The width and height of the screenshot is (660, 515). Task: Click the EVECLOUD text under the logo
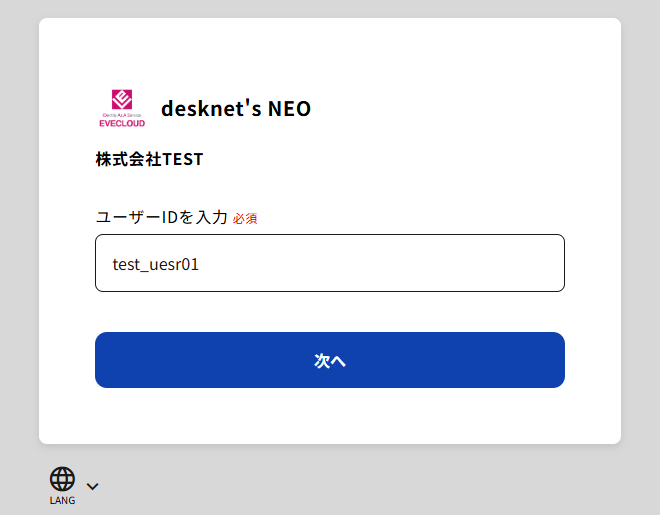[122, 123]
